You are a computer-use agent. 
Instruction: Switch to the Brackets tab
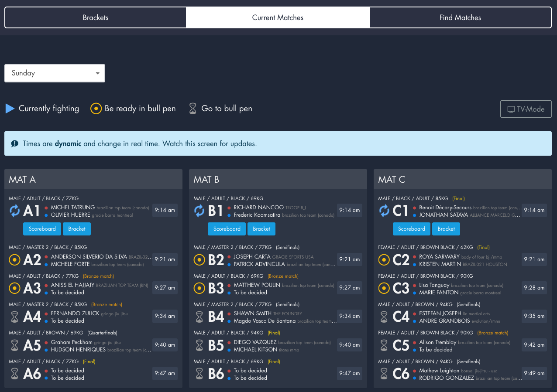(95, 17)
